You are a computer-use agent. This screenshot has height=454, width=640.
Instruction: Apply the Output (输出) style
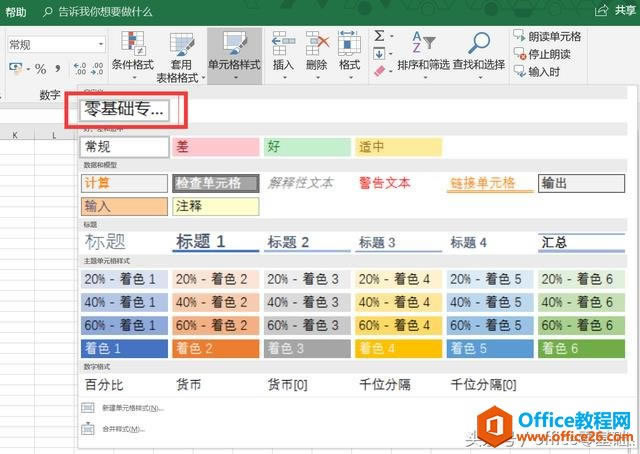[581, 183]
